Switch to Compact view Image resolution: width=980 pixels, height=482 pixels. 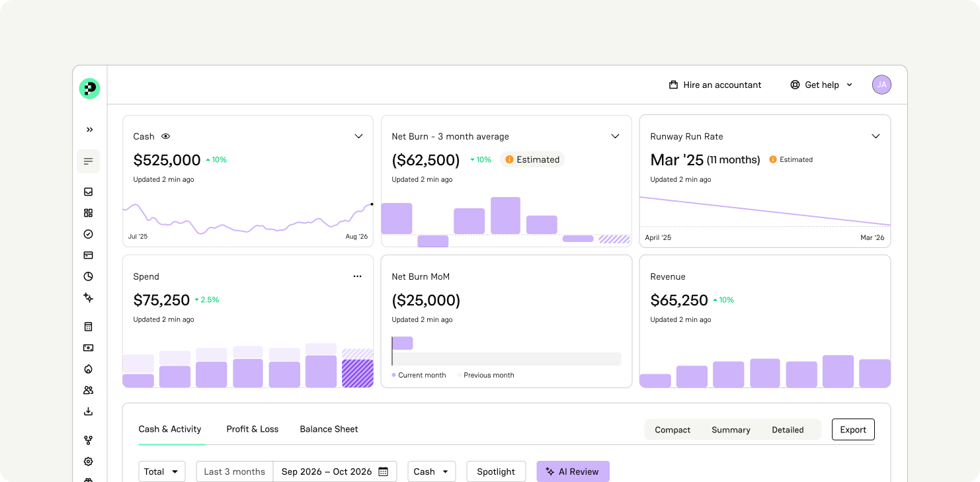[673, 430]
